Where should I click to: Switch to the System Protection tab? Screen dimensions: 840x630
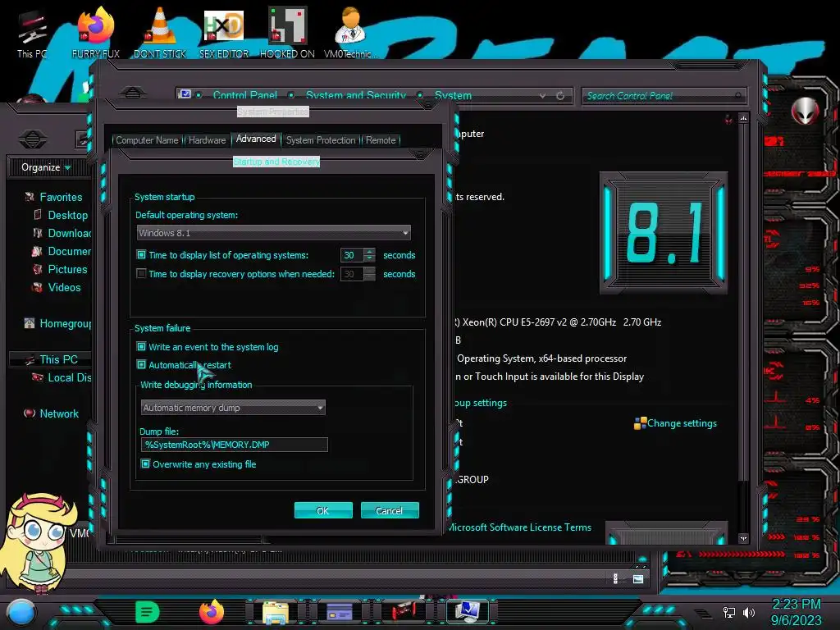(321, 139)
